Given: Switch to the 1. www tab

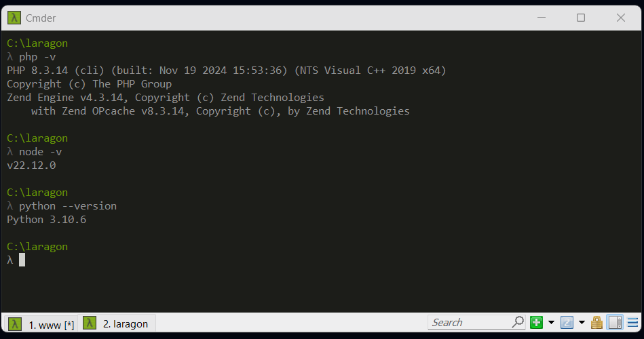Looking at the screenshot, I should [x=41, y=324].
